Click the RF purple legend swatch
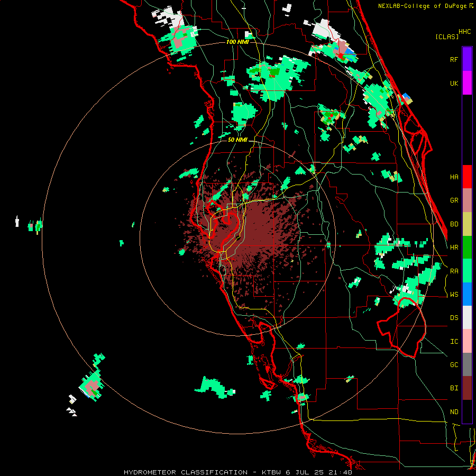This screenshot has width=476, height=476. click(x=467, y=59)
